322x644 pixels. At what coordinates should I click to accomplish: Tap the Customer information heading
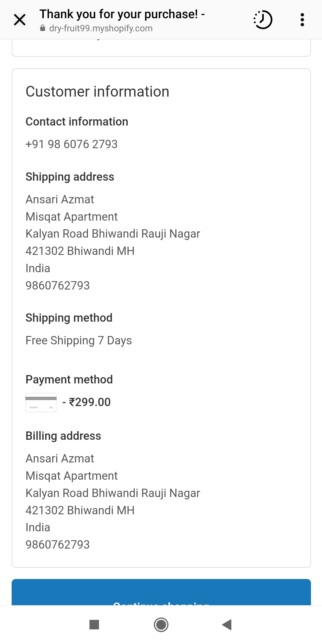pos(97,92)
